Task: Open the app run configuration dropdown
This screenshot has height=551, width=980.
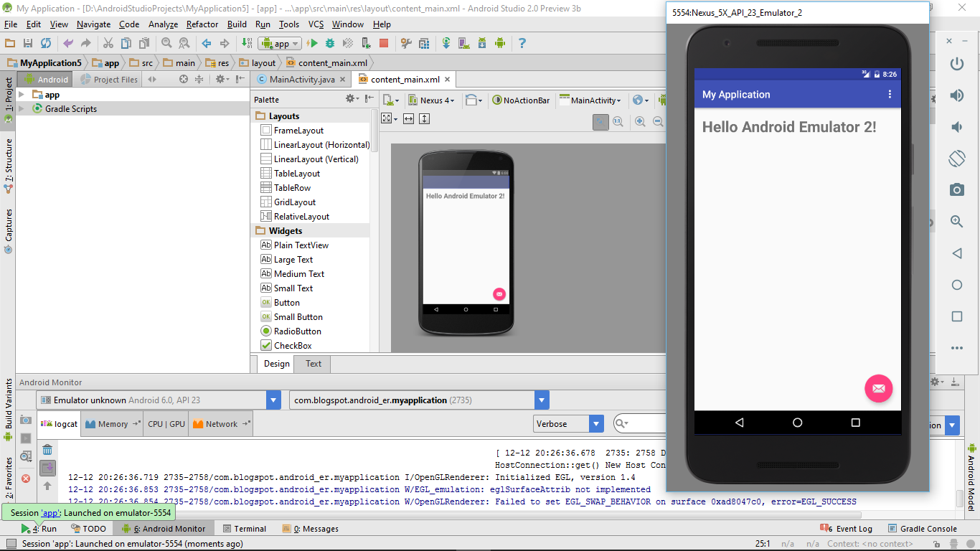Action: [x=281, y=43]
